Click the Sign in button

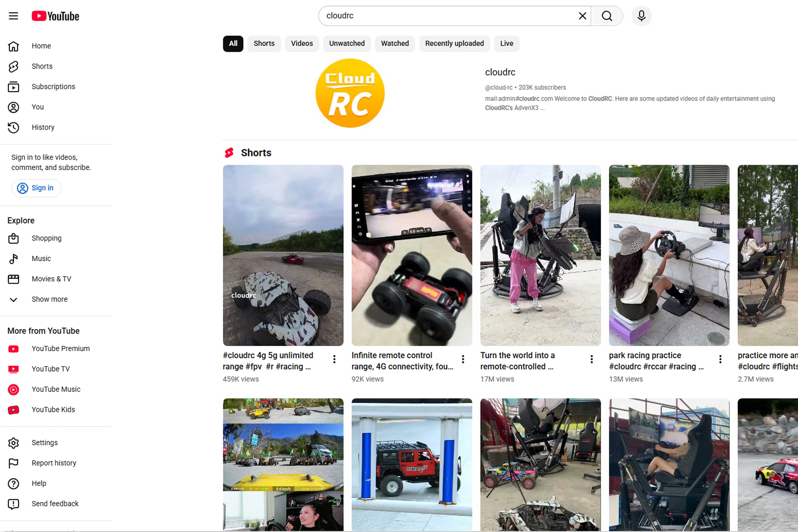[x=36, y=188]
